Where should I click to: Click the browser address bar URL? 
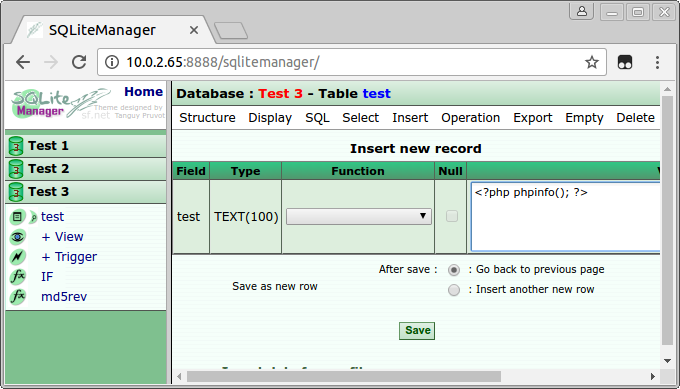coord(223,62)
